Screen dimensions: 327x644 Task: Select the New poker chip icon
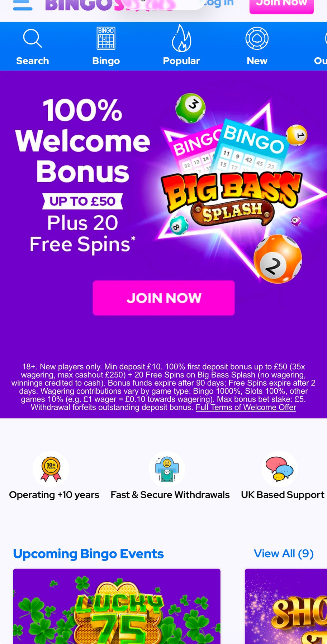tap(257, 38)
